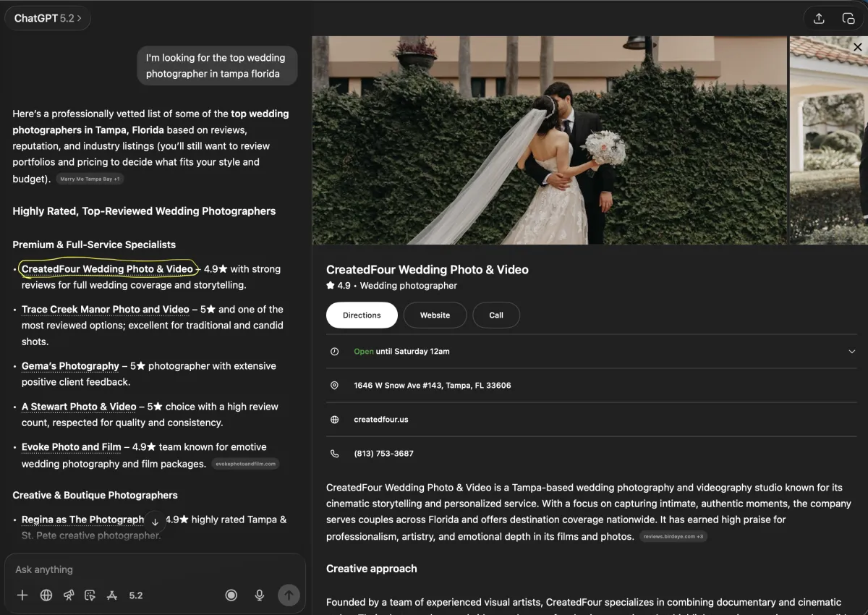Screen dimensions: 868x615
Task: Open Evoke Photo and Film link
Action: [72, 447]
